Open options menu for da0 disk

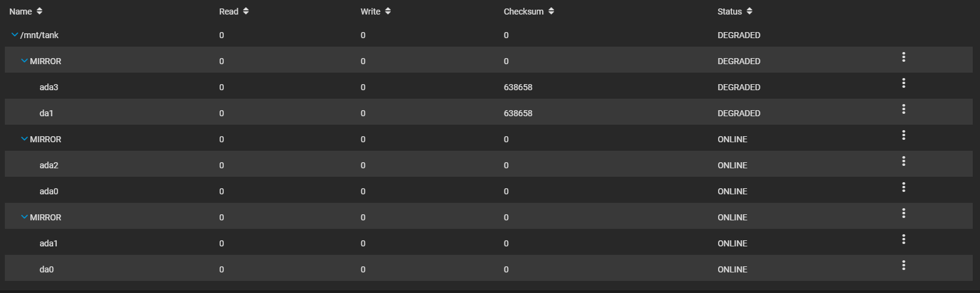pyautogui.click(x=903, y=265)
